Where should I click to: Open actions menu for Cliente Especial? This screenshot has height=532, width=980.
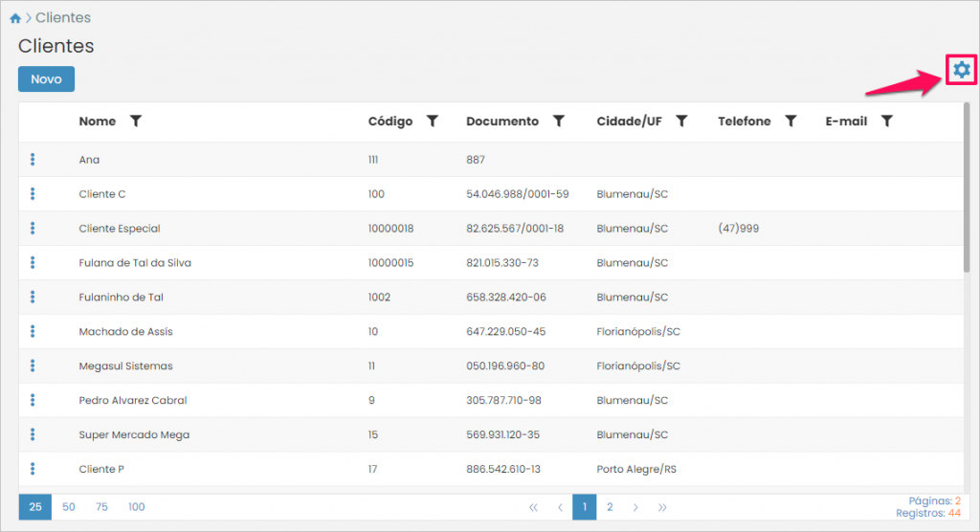click(33, 229)
